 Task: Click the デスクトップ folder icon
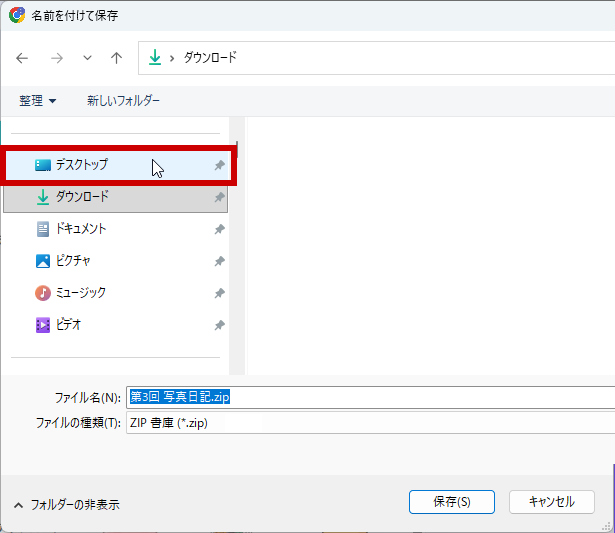tap(43, 166)
